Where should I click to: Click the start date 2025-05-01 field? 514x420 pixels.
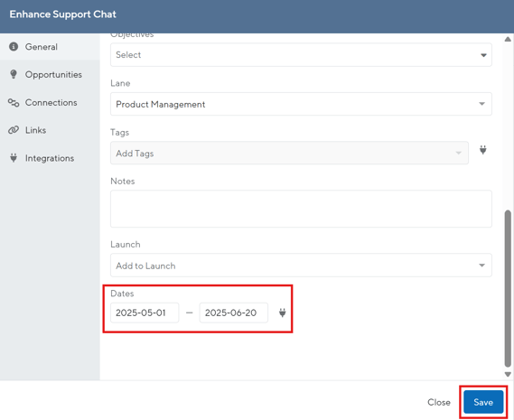(145, 313)
